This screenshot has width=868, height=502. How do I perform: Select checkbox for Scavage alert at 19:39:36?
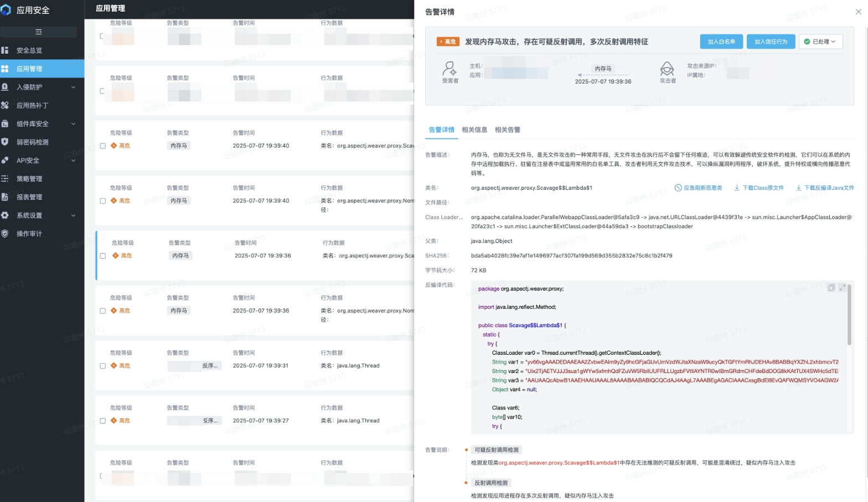(x=102, y=256)
